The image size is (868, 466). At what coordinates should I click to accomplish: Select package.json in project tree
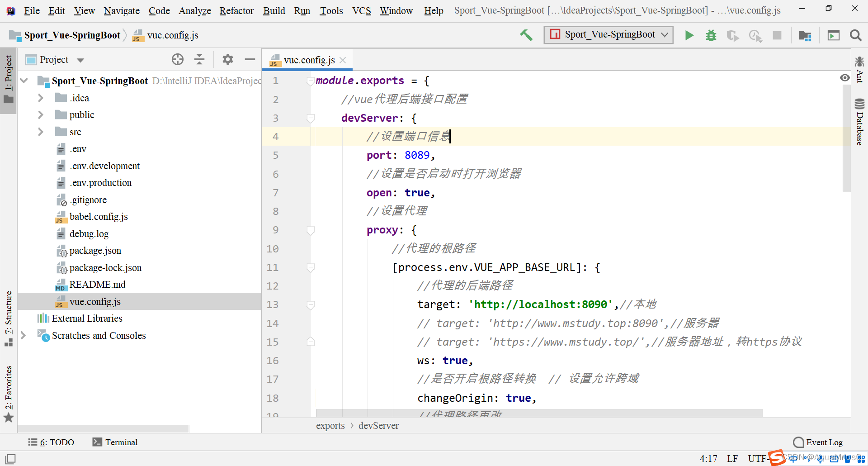click(x=95, y=251)
